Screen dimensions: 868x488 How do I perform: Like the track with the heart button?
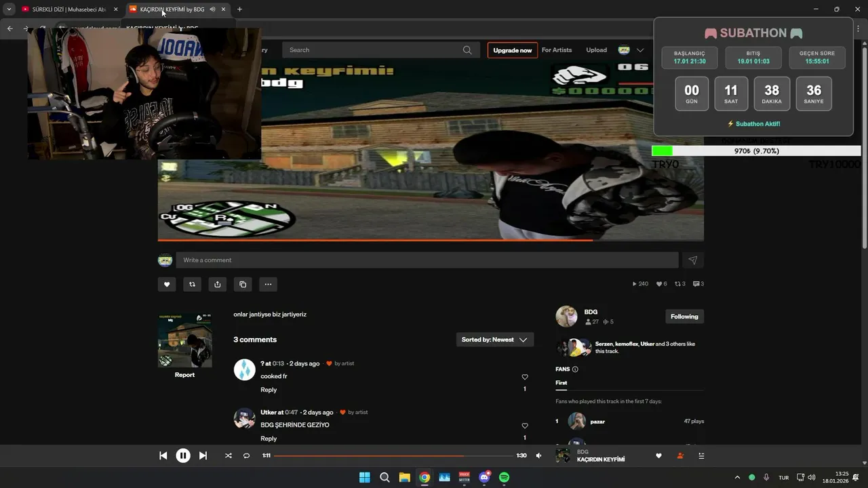click(167, 284)
